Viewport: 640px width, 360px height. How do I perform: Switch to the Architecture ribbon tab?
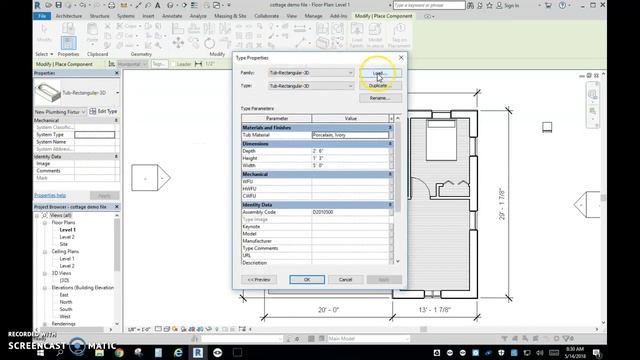click(69, 16)
